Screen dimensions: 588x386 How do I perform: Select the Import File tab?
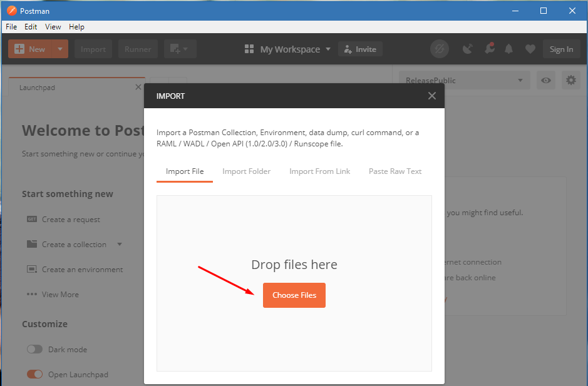coord(185,171)
